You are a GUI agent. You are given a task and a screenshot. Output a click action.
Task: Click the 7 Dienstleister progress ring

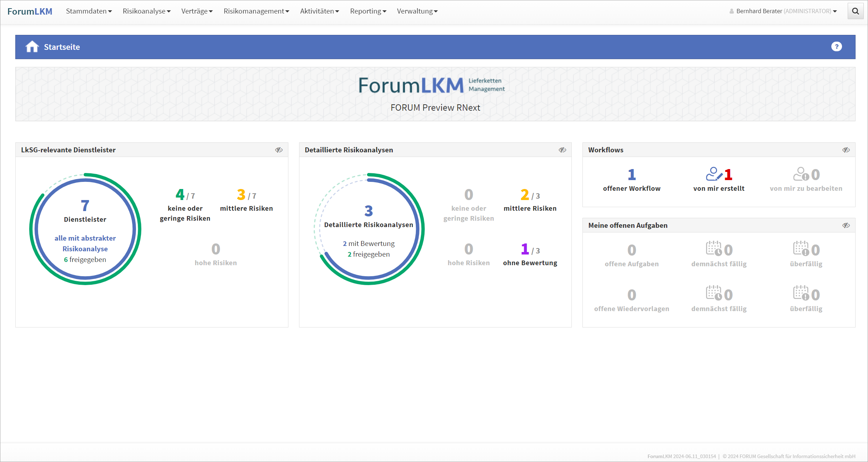click(85, 206)
